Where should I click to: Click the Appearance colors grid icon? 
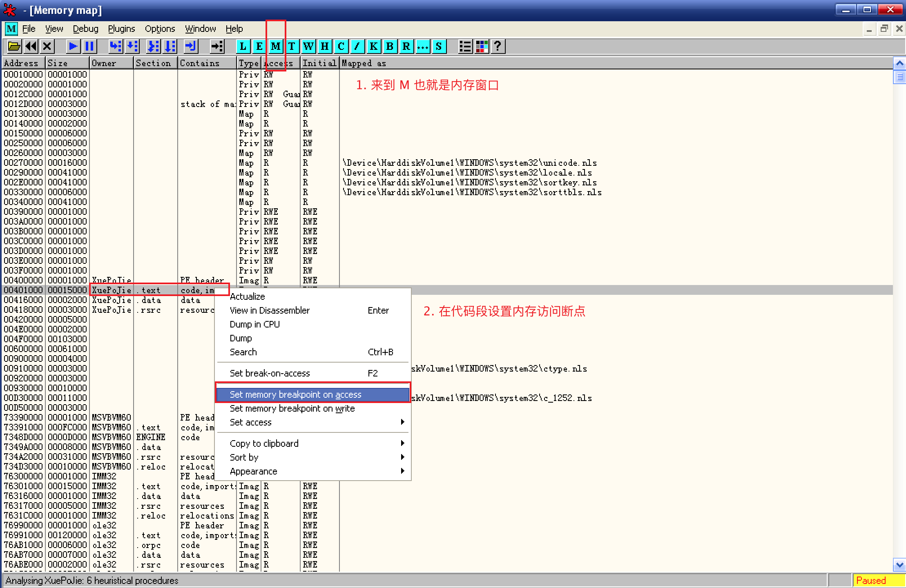pyautogui.click(x=482, y=47)
